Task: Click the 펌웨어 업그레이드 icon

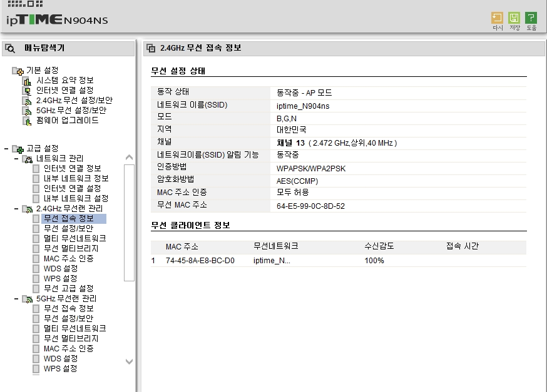Action: 27,121
